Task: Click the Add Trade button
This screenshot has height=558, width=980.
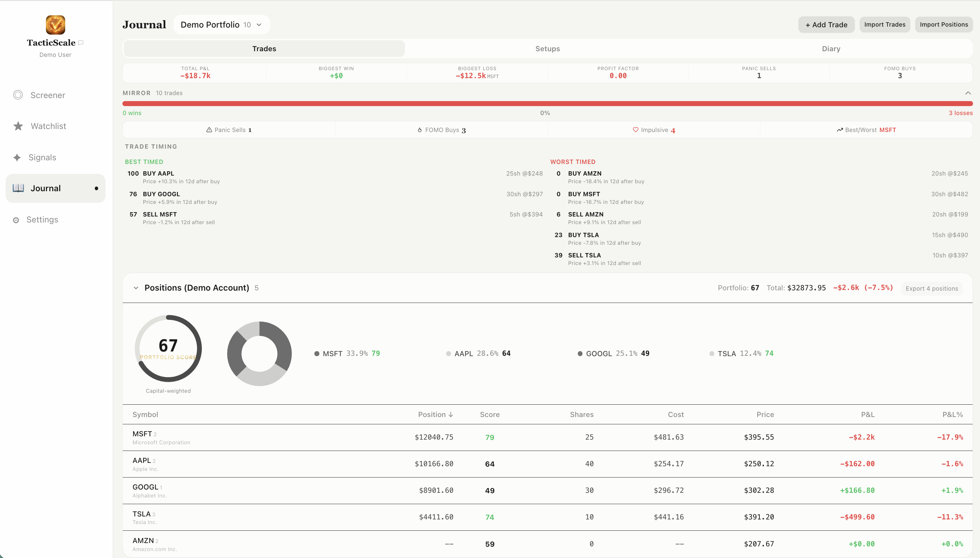Action: pyautogui.click(x=826, y=25)
